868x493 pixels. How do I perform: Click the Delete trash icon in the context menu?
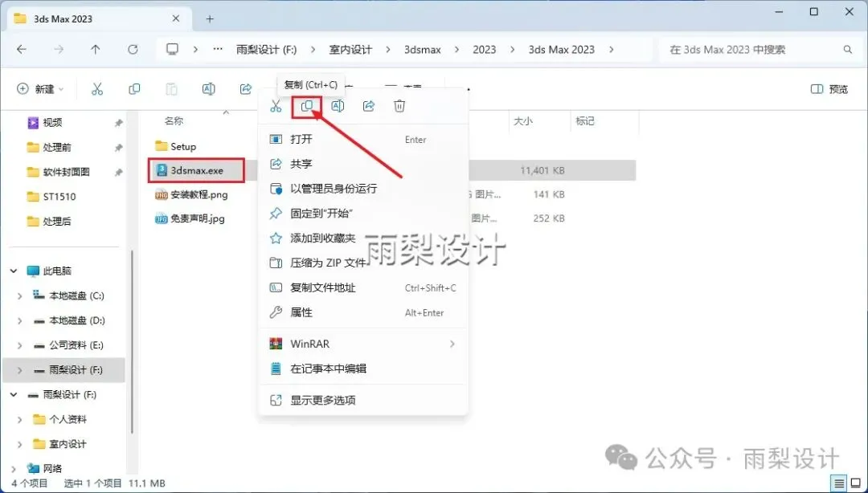[399, 106]
